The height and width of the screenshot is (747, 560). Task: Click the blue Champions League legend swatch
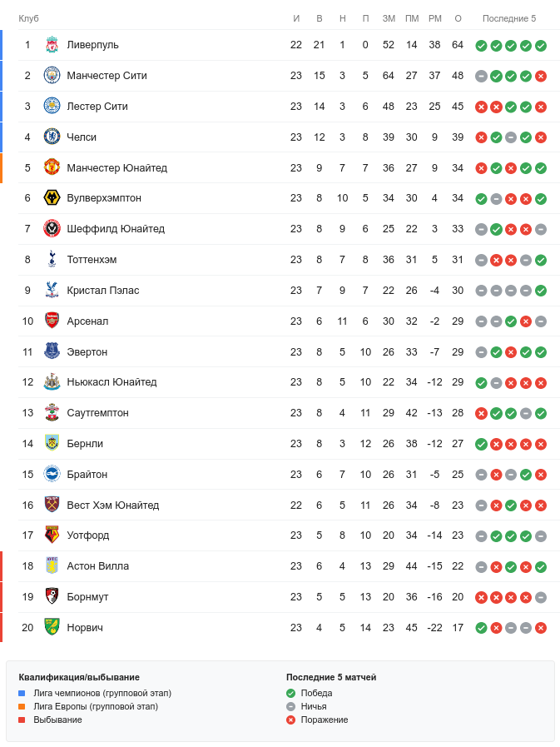[x=22, y=693]
